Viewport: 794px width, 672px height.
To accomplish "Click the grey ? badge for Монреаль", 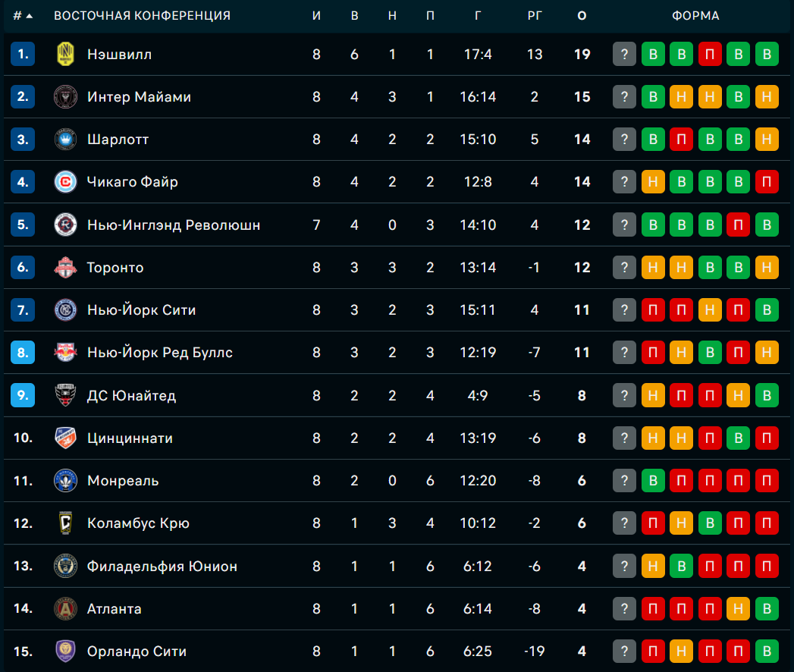I will (x=624, y=481).
